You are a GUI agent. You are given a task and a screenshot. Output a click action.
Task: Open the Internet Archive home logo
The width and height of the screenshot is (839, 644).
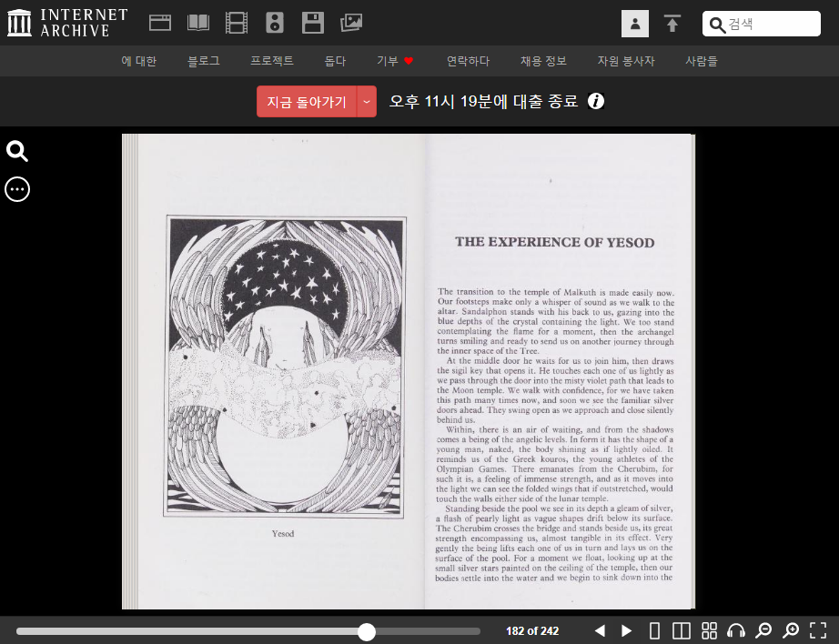[67, 23]
